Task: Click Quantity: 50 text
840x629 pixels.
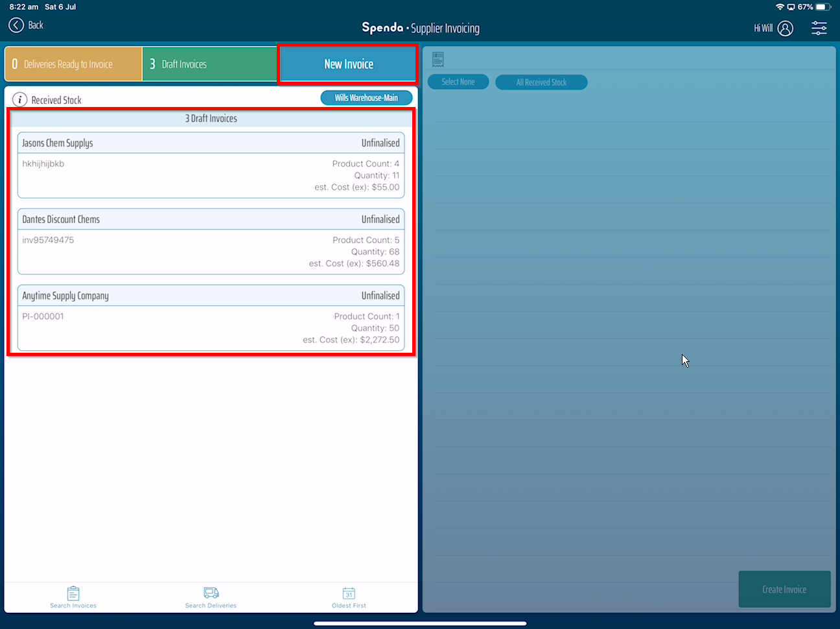Action: tap(375, 328)
